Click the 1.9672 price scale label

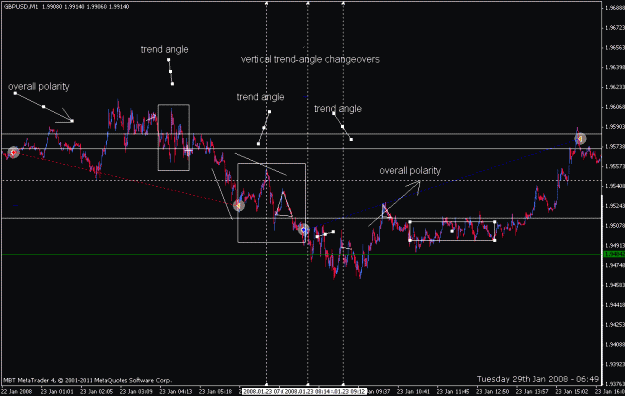(x=615, y=28)
